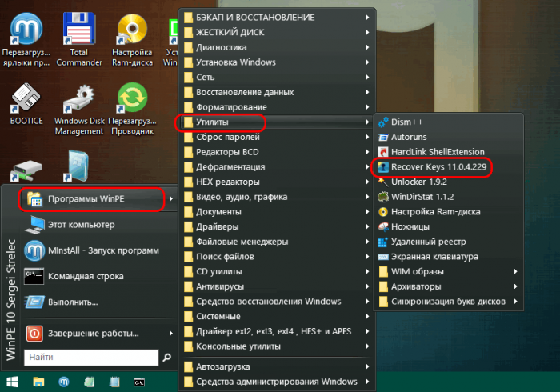Open the CD утилиты menu folder
Image resolution: width=560 pixels, height=392 pixels.
coord(277,272)
